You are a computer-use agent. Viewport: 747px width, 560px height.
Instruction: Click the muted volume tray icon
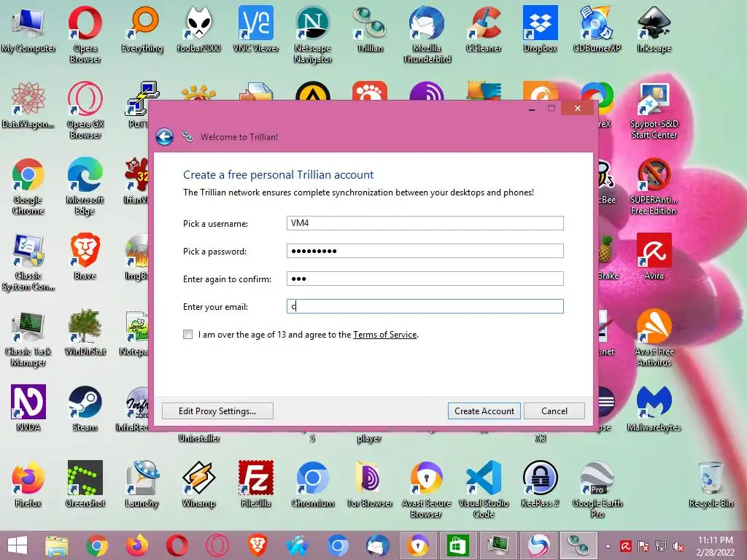pos(678,546)
